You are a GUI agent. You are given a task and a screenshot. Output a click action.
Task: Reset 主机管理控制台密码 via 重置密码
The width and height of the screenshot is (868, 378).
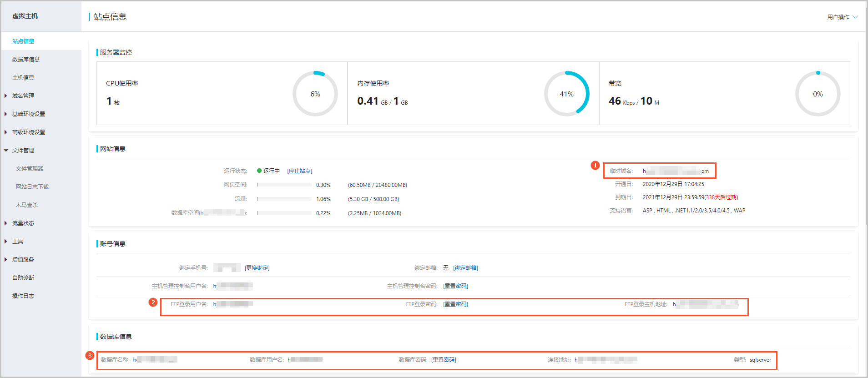455,286
